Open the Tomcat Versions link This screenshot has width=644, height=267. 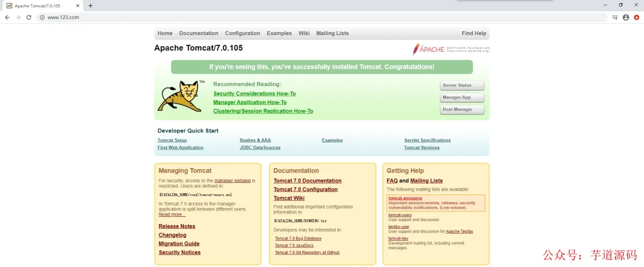422,147
